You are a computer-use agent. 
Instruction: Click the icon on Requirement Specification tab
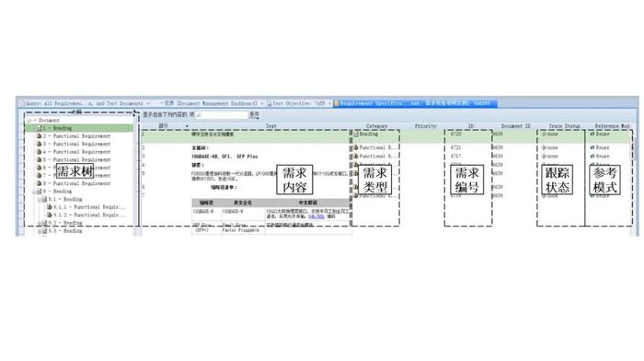(337, 103)
